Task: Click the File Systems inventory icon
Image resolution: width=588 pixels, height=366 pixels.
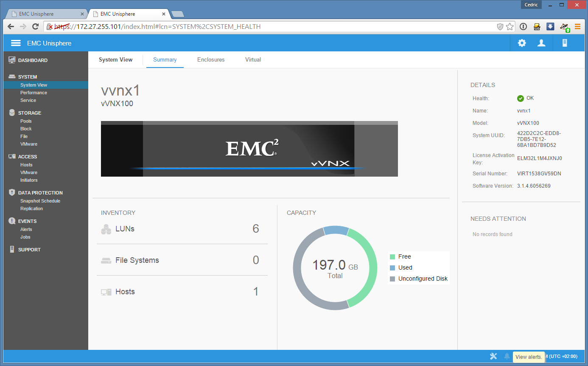Action: pyautogui.click(x=106, y=261)
